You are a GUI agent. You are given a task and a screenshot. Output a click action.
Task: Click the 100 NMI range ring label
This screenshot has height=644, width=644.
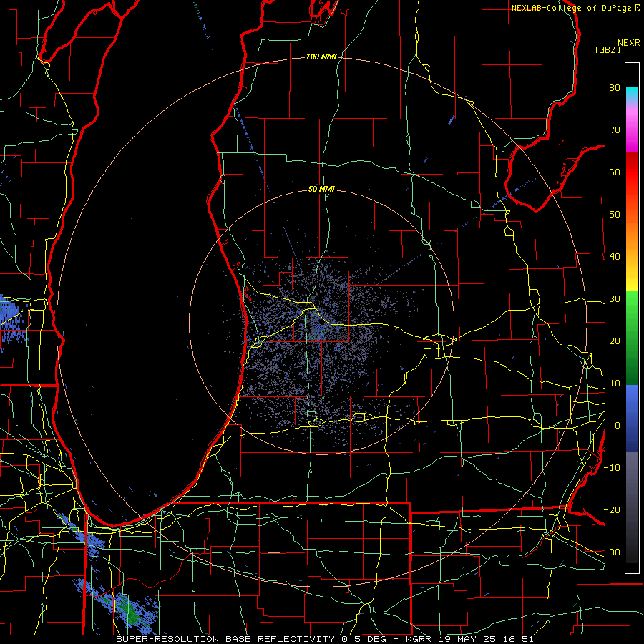[x=321, y=57]
